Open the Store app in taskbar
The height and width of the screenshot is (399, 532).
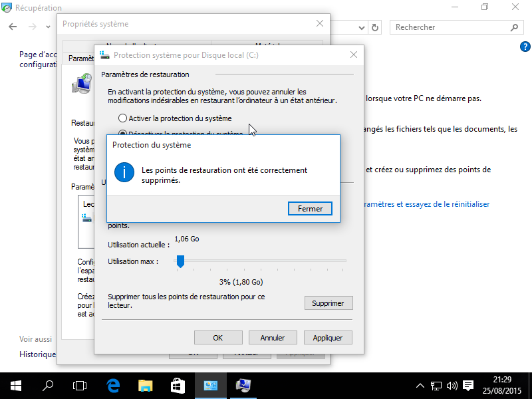pyautogui.click(x=178, y=385)
